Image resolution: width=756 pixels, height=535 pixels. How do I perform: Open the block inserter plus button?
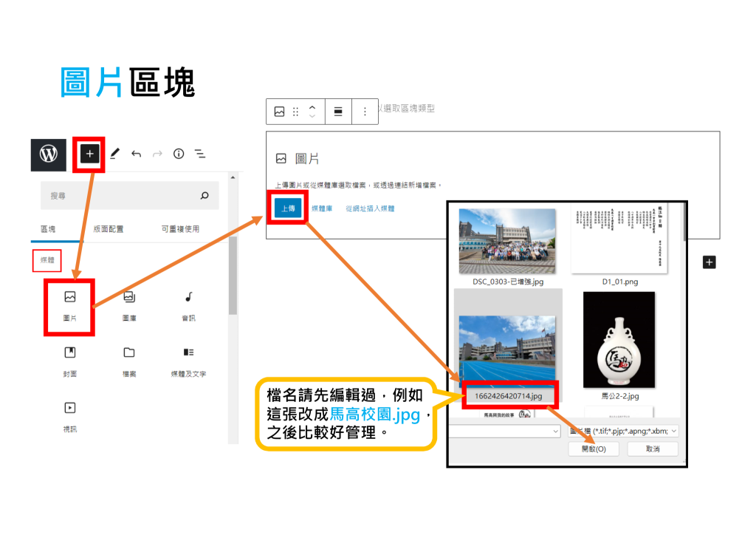coord(89,154)
